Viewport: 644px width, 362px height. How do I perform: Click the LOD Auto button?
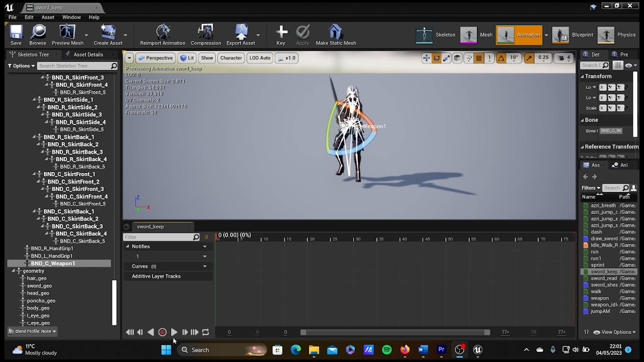[259, 58]
